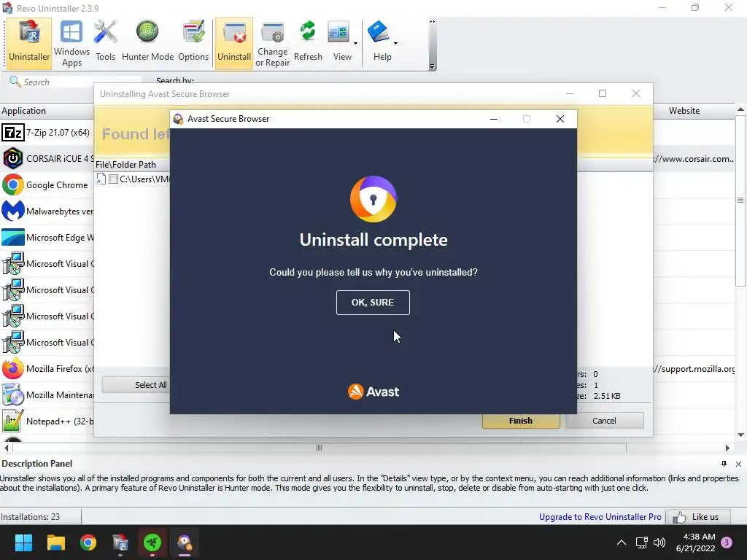
Task: Open the network tray icon
Action: tap(641, 542)
